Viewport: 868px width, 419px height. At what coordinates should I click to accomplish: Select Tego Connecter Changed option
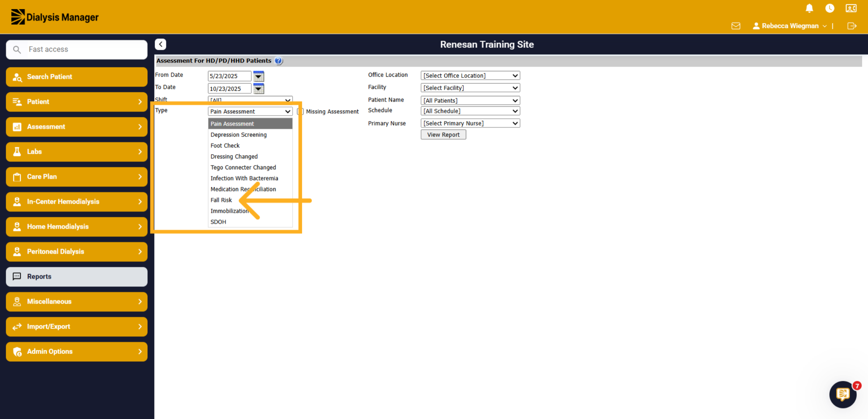250,167
